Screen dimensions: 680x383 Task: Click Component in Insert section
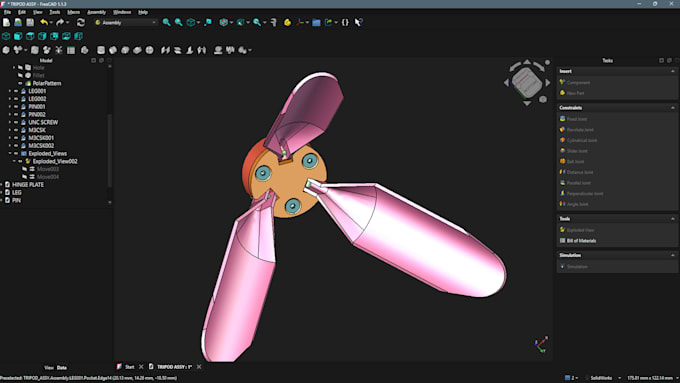click(x=579, y=82)
